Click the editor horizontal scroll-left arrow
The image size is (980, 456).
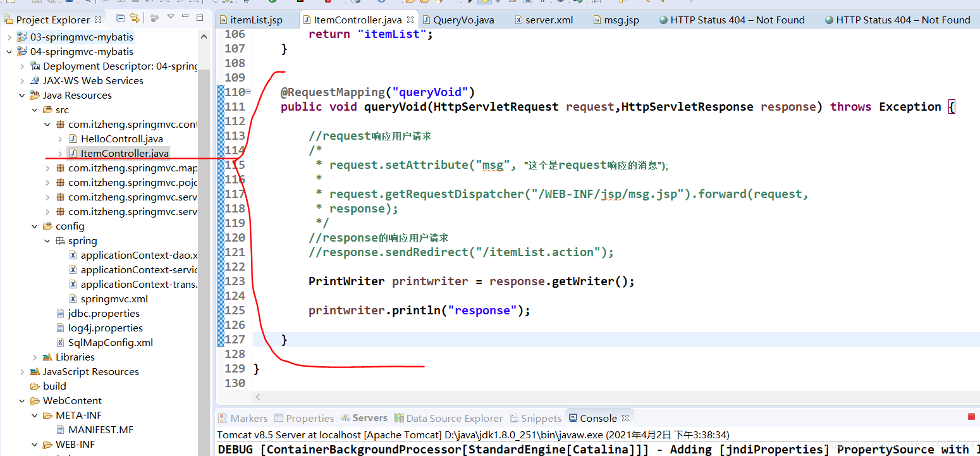[x=257, y=397]
